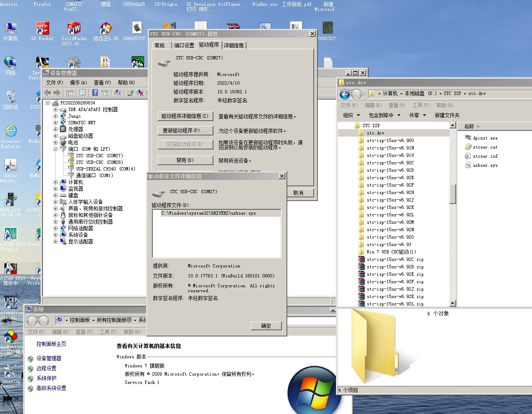Click the Show/Hide console tree toolbar icon

tap(70, 92)
